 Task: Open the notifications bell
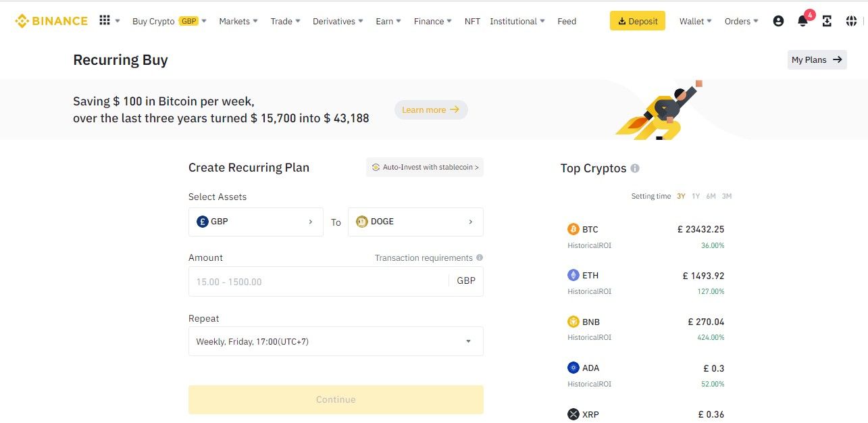[x=802, y=21]
